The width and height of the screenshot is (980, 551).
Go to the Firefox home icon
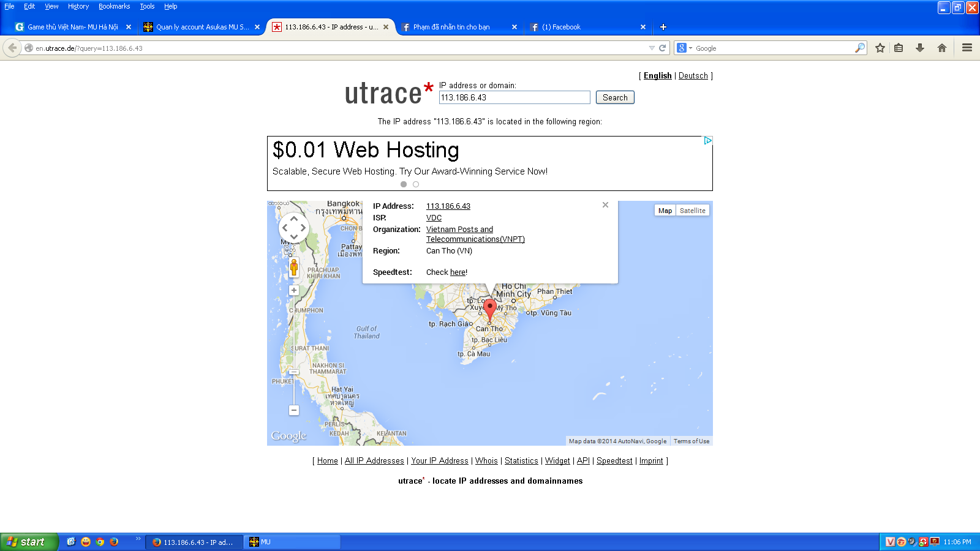click(942, 48)
